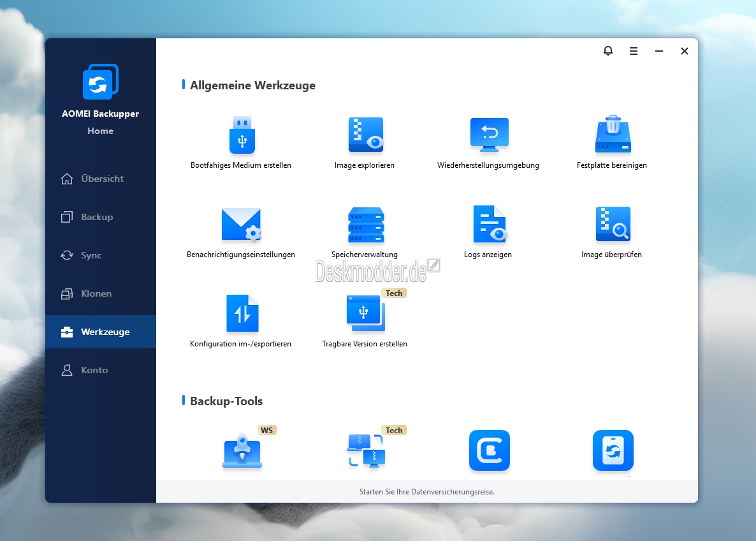Select the Festplatte bereinigen icon

tap(613, 135)
